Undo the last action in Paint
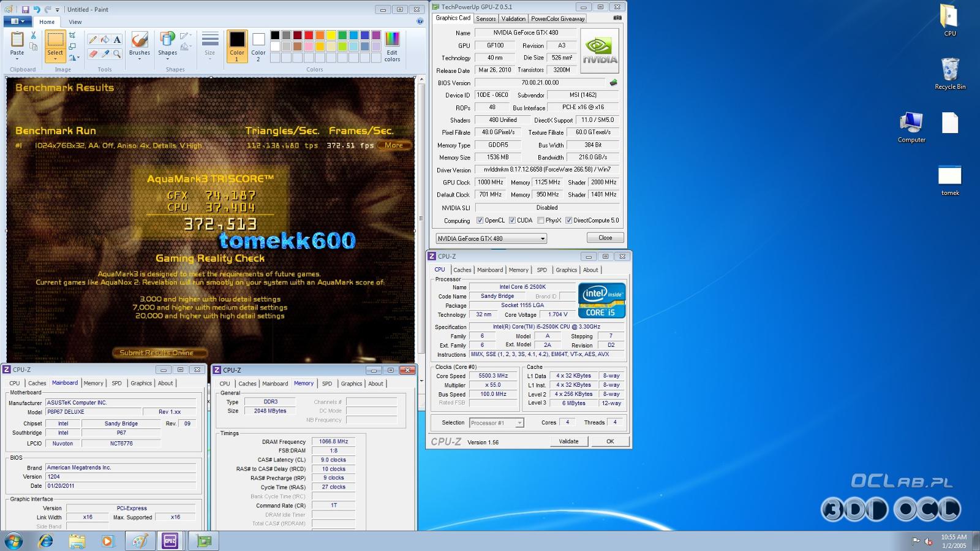 pyautogui.click(x=36, y=9)
